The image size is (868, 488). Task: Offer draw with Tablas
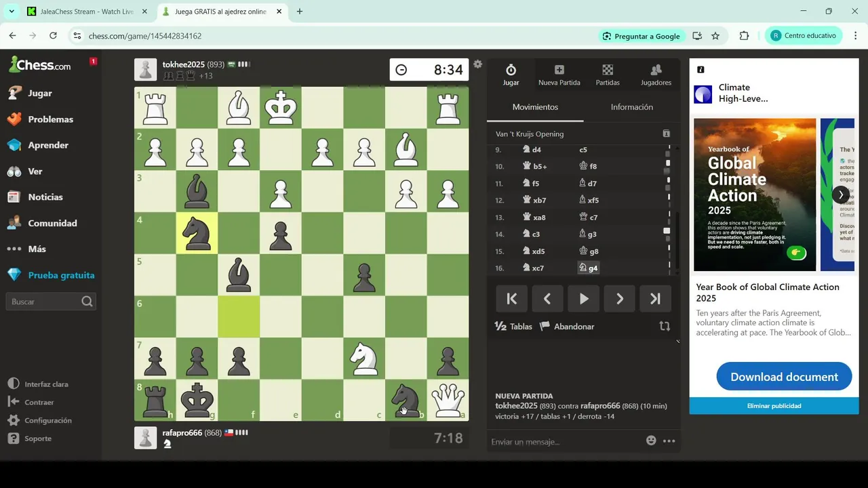tap(513, 327)
